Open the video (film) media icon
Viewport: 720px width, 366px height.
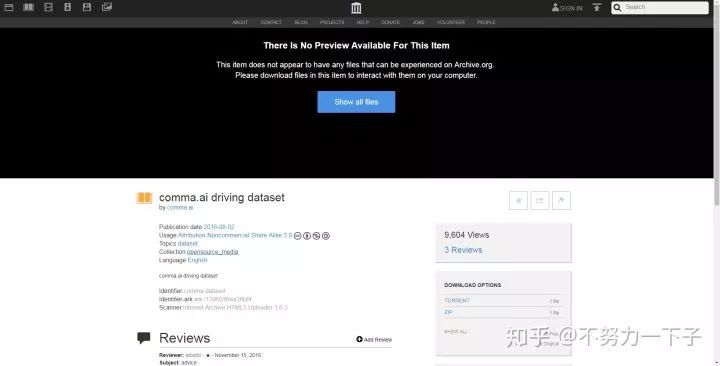pyautogui.click(x=48, y=7)
